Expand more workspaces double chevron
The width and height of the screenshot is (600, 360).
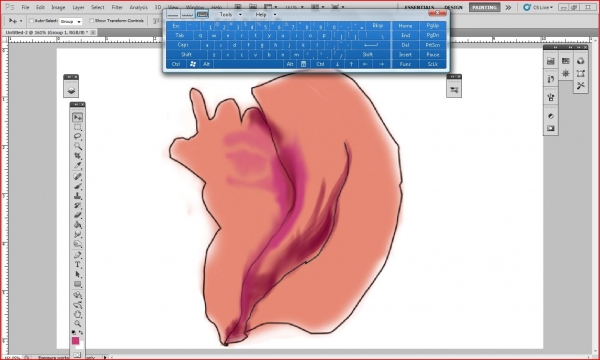click(508, 7)
